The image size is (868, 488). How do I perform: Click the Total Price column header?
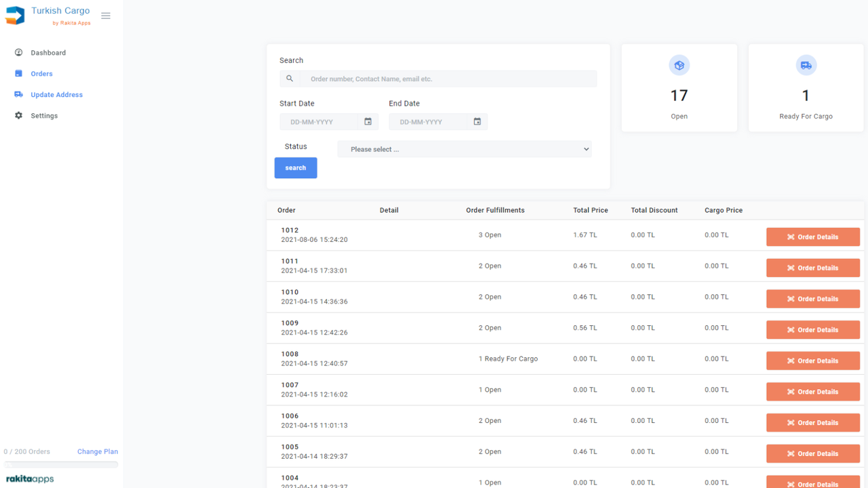click(590, 210)
